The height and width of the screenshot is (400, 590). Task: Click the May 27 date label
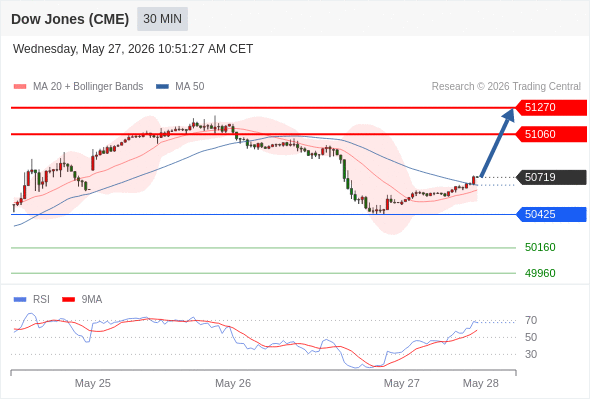(x=401, y=383)
